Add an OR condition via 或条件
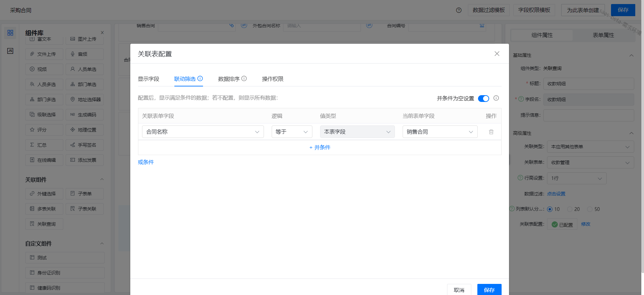The image size is (644, 295). tap(146, 162)
